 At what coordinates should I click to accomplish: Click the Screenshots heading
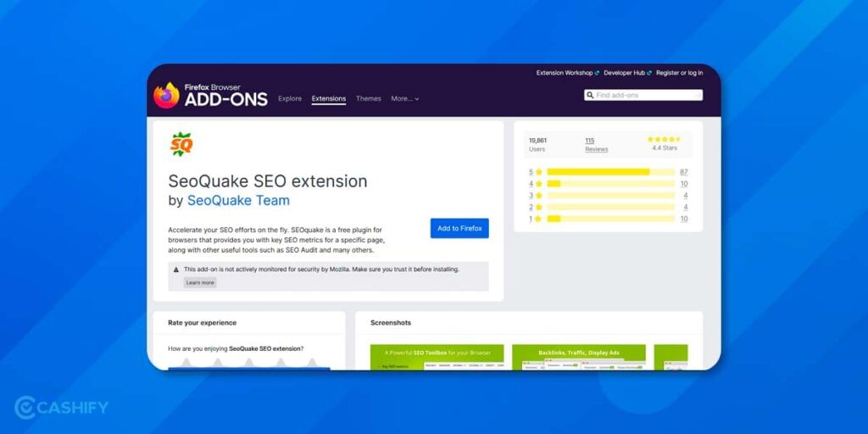tap(391, 323)
